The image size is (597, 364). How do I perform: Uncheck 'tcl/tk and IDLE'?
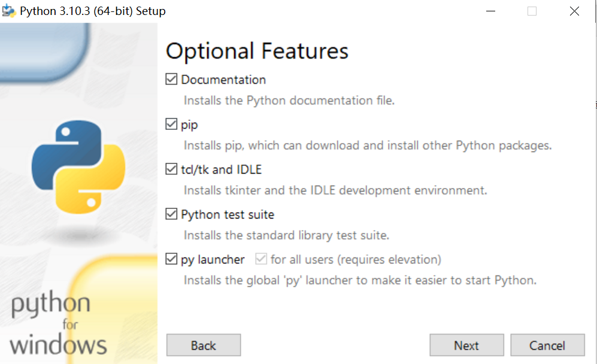coord(172,169)
